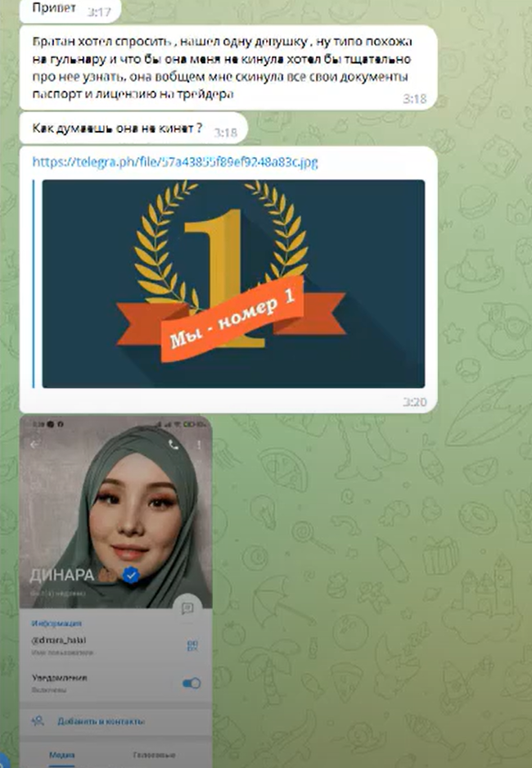This screenshot has width=532, height=768.
Task: Click Добавить в контакты link
Action: [101, 721]
